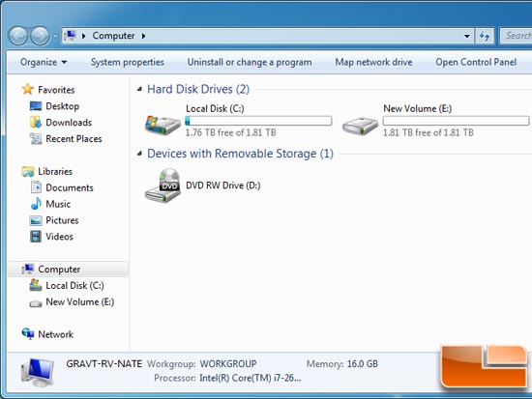Click Computer breadcrumb in address bar
The width and height of the screenshot is (532, 399).
click(x=113, y=36)
